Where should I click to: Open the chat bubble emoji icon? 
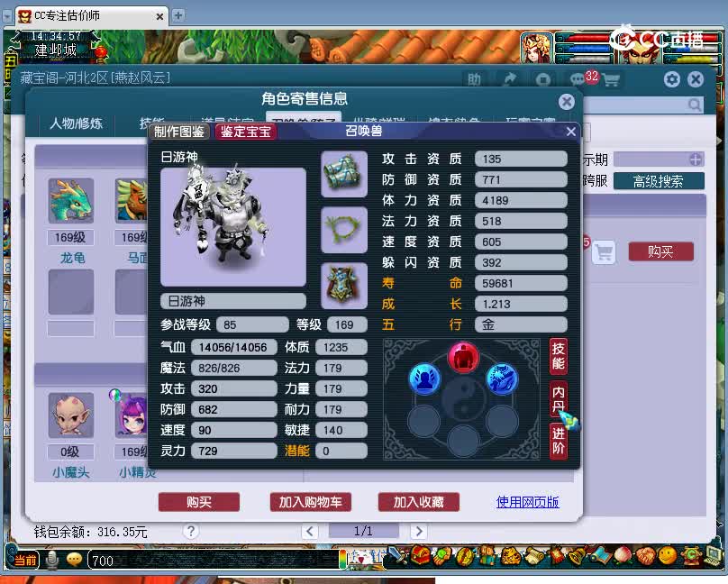(74, 559)
